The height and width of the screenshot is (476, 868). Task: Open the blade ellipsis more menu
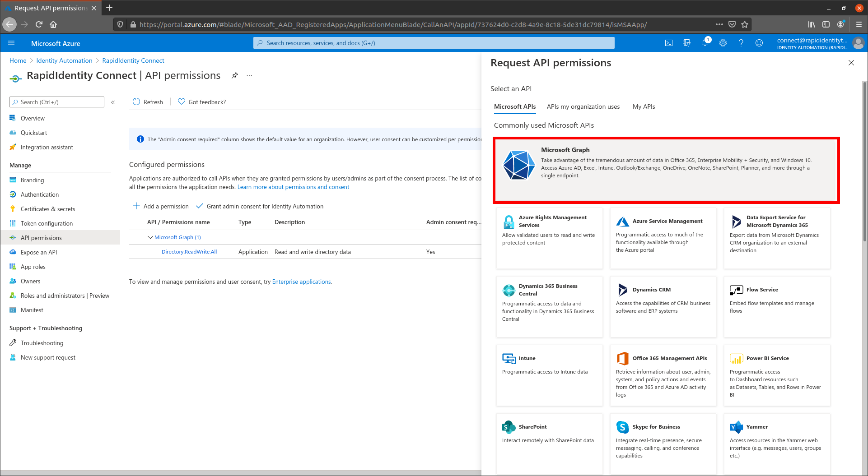coord(249,75)
